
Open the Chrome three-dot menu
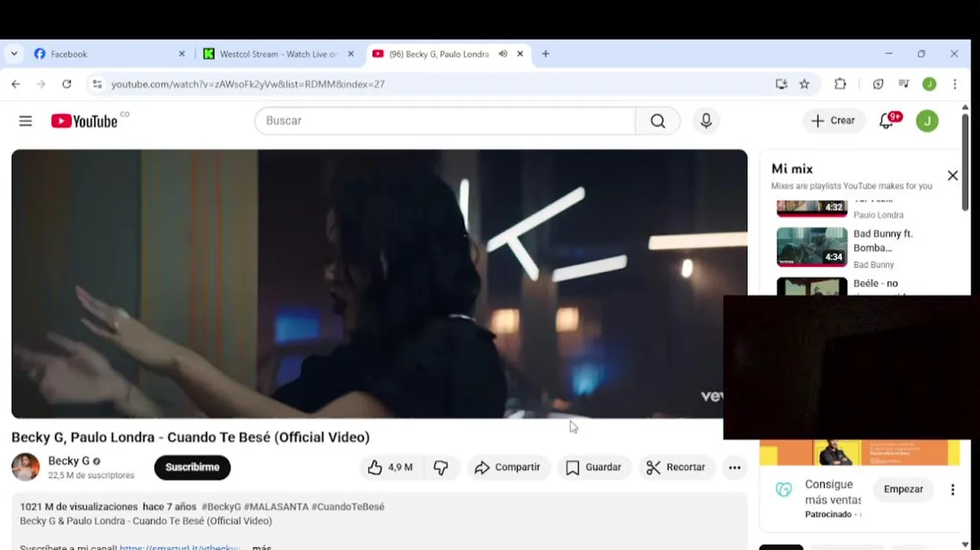pyautogui.click(x=955, y=84)
